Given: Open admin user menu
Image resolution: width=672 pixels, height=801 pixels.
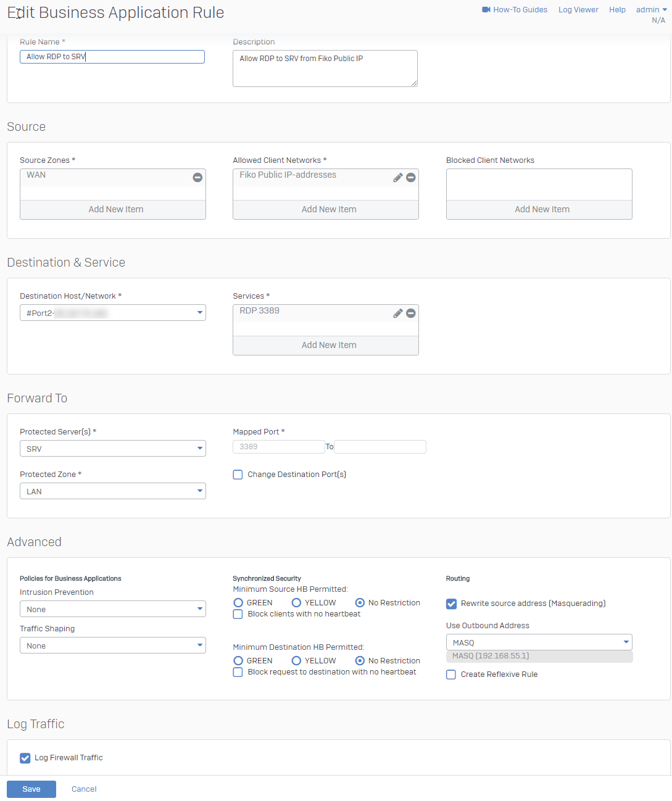Looking at the screenshot, I should 652,10.
